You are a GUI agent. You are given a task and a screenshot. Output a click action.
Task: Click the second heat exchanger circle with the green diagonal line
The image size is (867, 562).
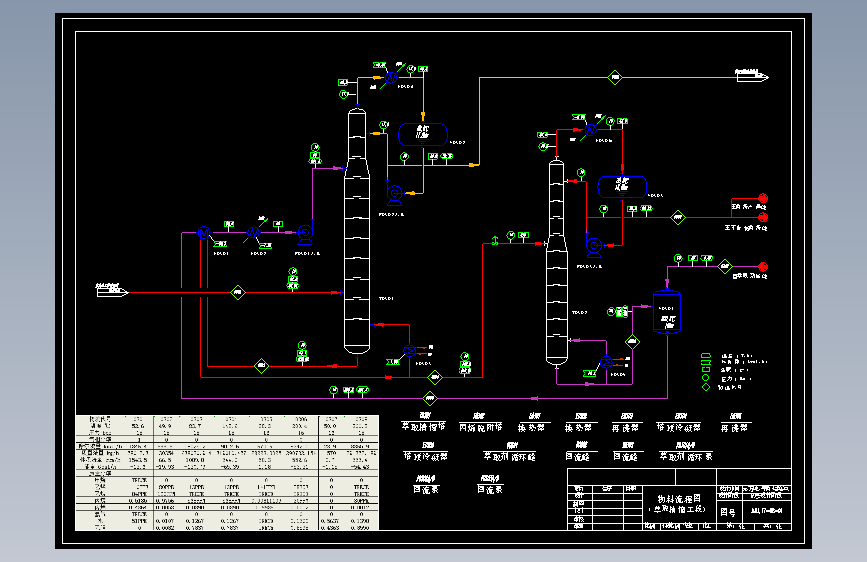pyautogui.click(x=253, y=233)
